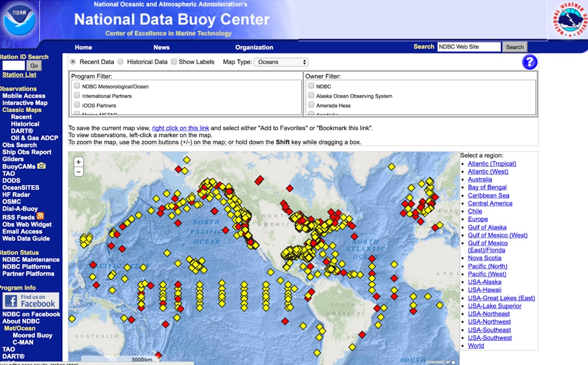588x365 pixels.
Task: Check the NDBC Meteorological/Ocean program filter
Action: 77,86
